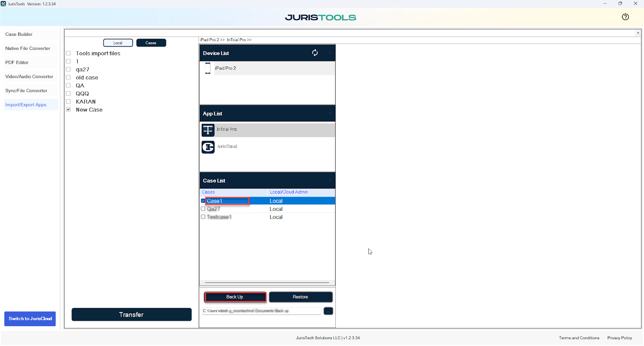Image resolution: width=644 pixels, height=346 pixels.
Task: Open the Privacy Policy link
Action: point(619,338)
